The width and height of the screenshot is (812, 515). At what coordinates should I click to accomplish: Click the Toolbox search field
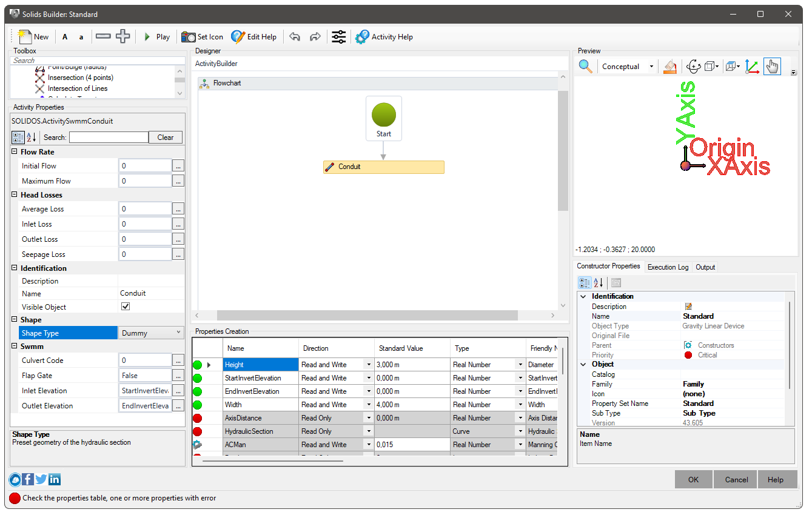pyautogui.click(x=98, y=61)
